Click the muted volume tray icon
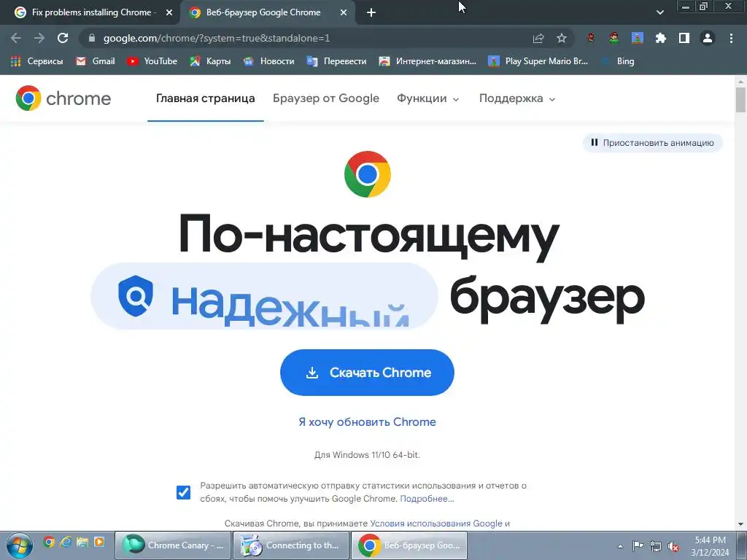 tap(673, 546)
